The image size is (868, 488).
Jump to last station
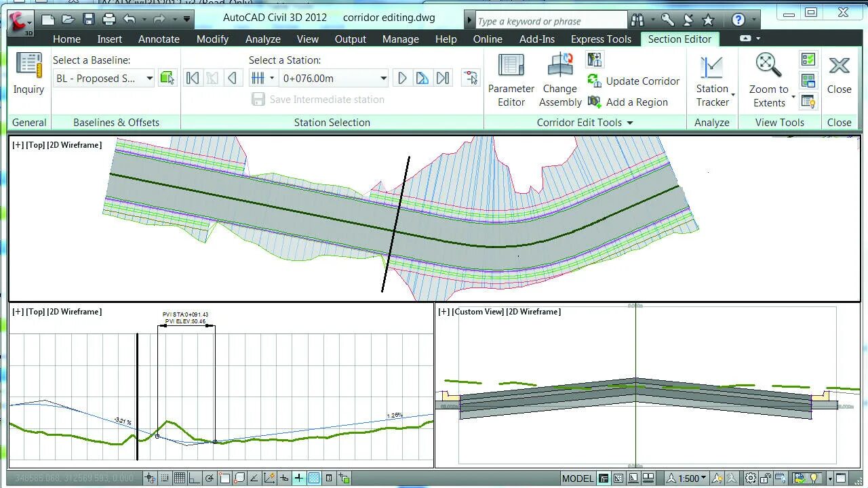443,78
